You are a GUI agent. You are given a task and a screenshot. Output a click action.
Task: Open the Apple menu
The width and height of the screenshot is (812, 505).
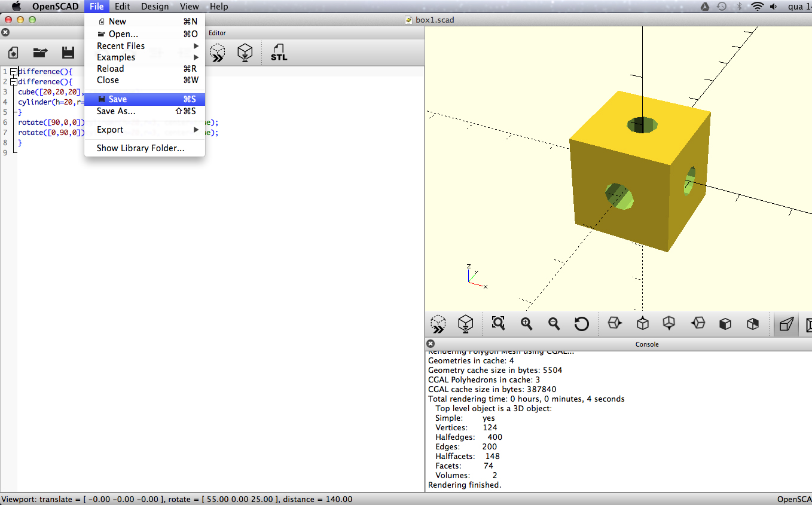(x=16, y=7)
